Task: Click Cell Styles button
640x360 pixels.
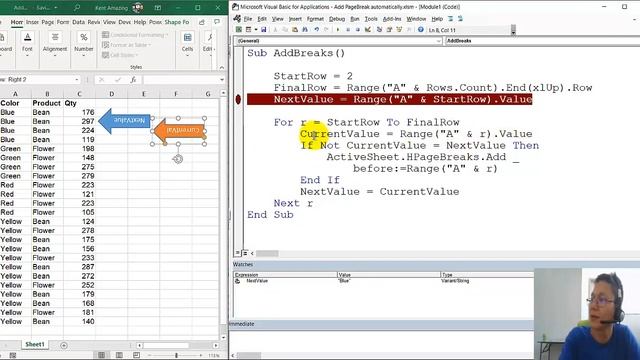Action: point(120,55)
